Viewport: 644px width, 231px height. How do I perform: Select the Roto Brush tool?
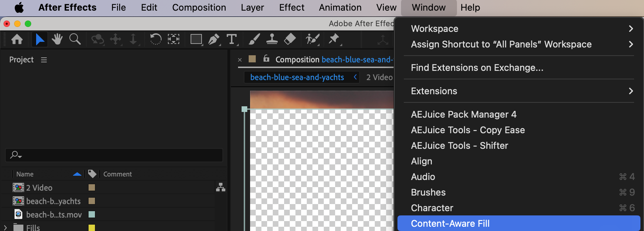click(312, 39)
